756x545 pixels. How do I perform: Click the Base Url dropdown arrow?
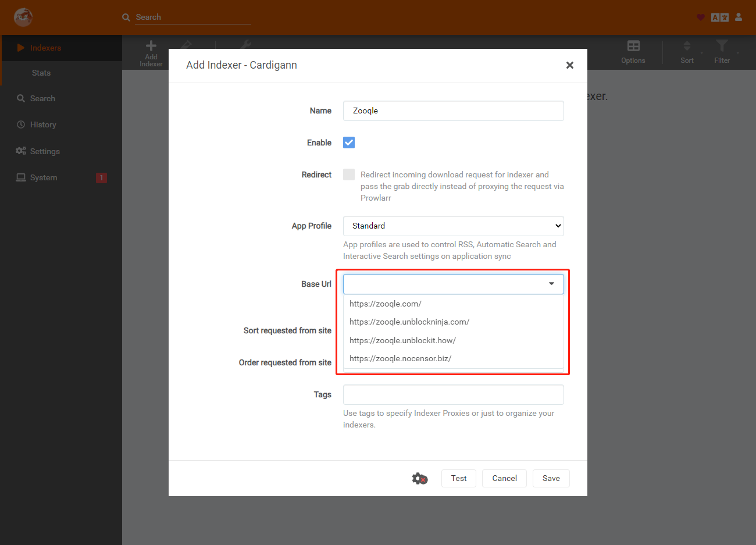pos(551,284)
